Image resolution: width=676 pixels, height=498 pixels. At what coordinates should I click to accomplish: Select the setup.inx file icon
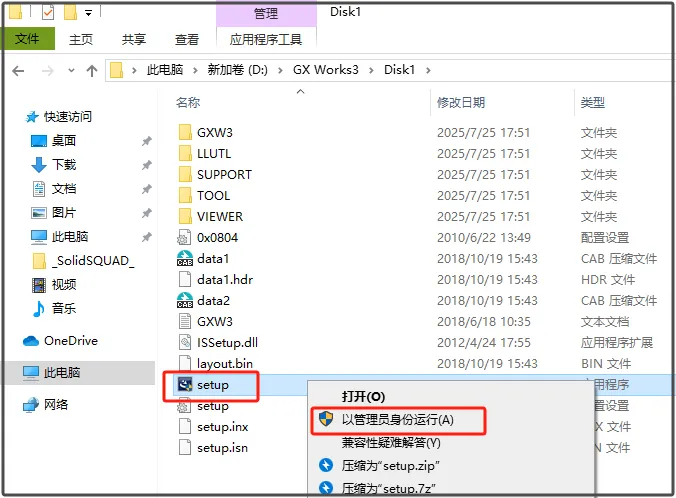185,427
